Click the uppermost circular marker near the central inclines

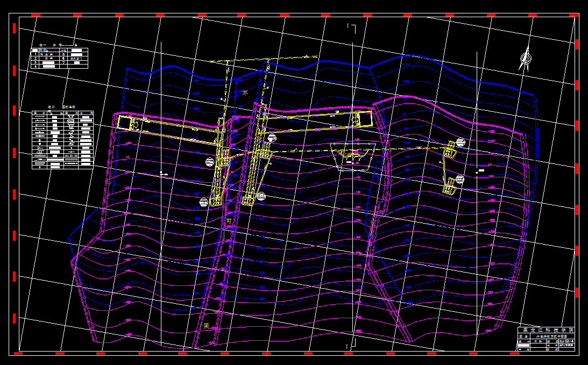272,138
